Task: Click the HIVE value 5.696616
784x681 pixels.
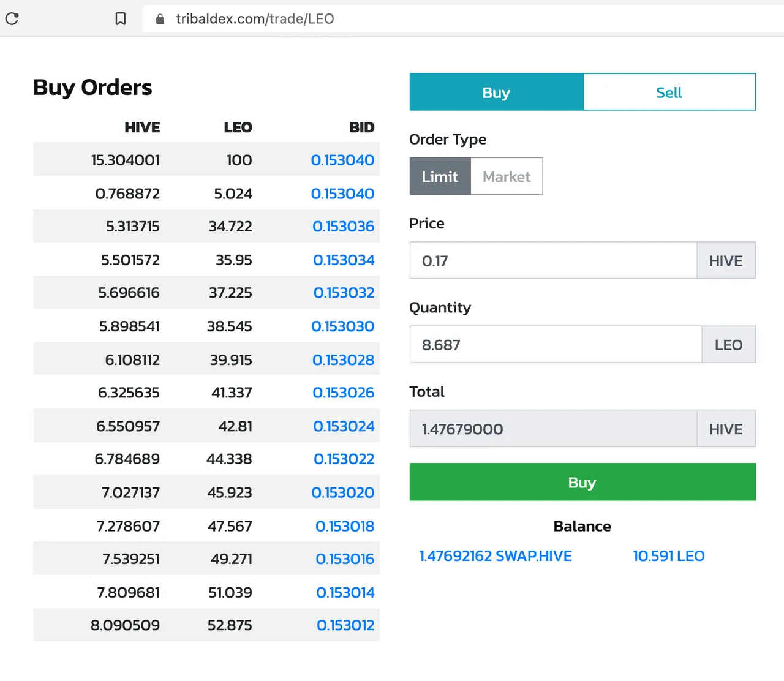Action: click(129, 293)
